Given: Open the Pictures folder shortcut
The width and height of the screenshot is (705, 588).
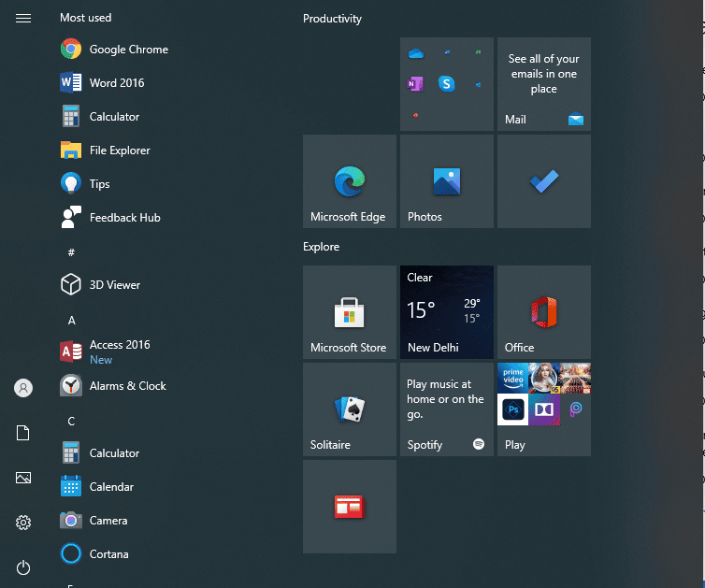Looking at the screenshot, I should (x=23, y=478).
